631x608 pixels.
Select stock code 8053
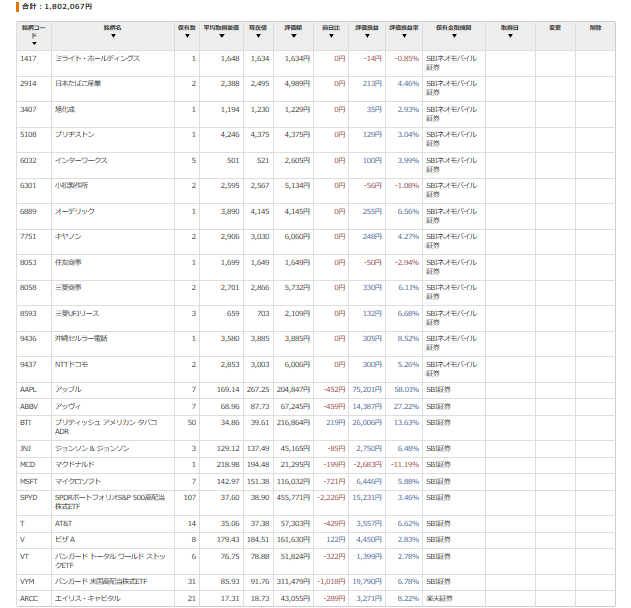click(28, 262)
